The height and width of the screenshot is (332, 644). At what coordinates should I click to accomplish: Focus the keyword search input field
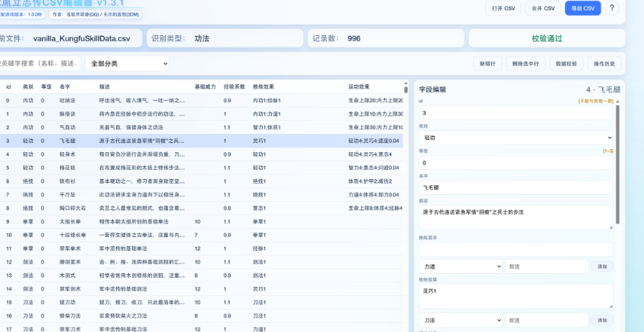click(38, 63)
